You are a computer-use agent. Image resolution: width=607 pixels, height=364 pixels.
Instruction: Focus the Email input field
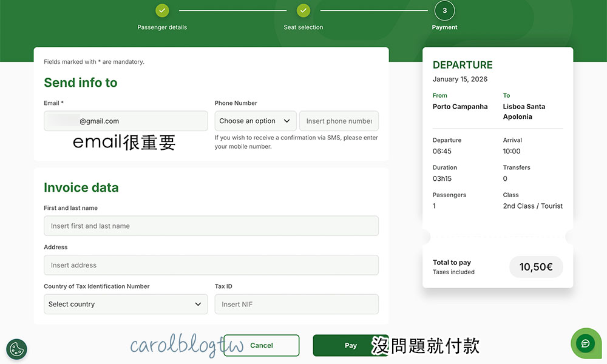(x=126, y=121)
